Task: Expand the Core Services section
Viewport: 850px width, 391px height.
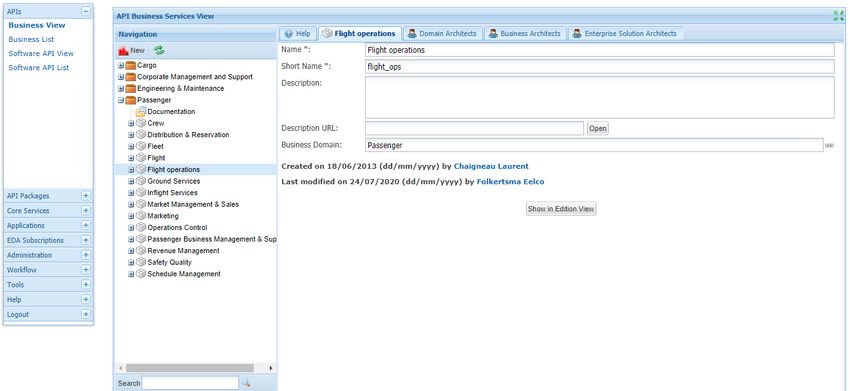Action: click(86, 210)
